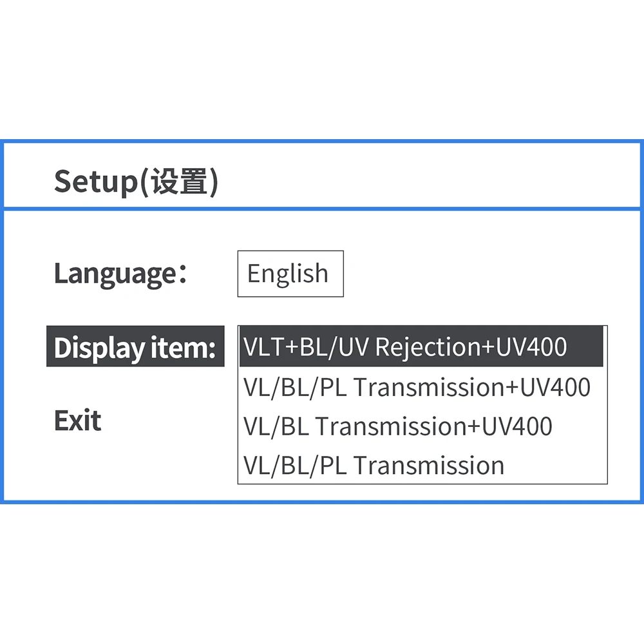Image resolution: width=644 pixels, height=644 pixels.
Task: Click the Exit menu entry
Action: tap(77, 421)
